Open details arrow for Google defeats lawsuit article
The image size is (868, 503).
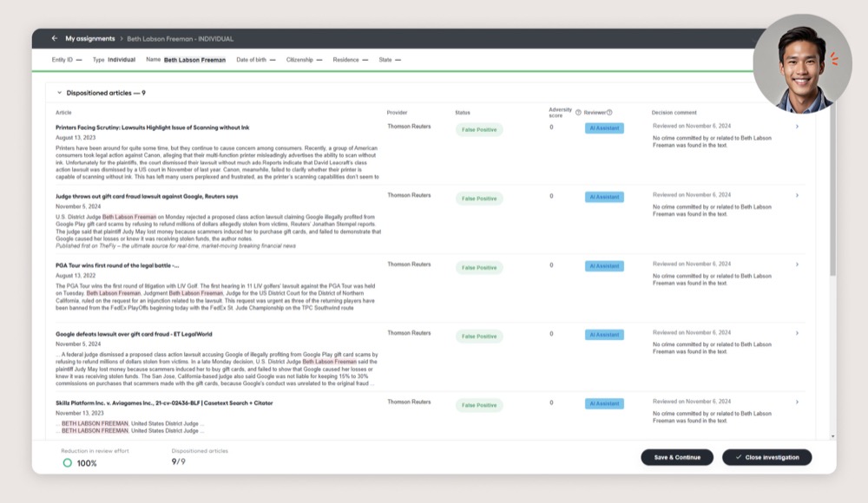click(x=797, y=333)
